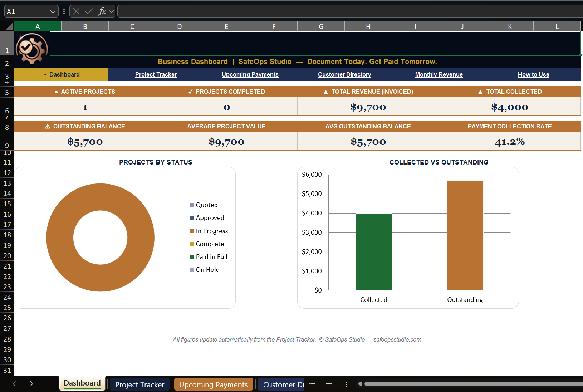The width and height of the screenshot is (583, 392).
Task: Click the Enter checkmark icon in formula bar
Action: coord(89,11)
